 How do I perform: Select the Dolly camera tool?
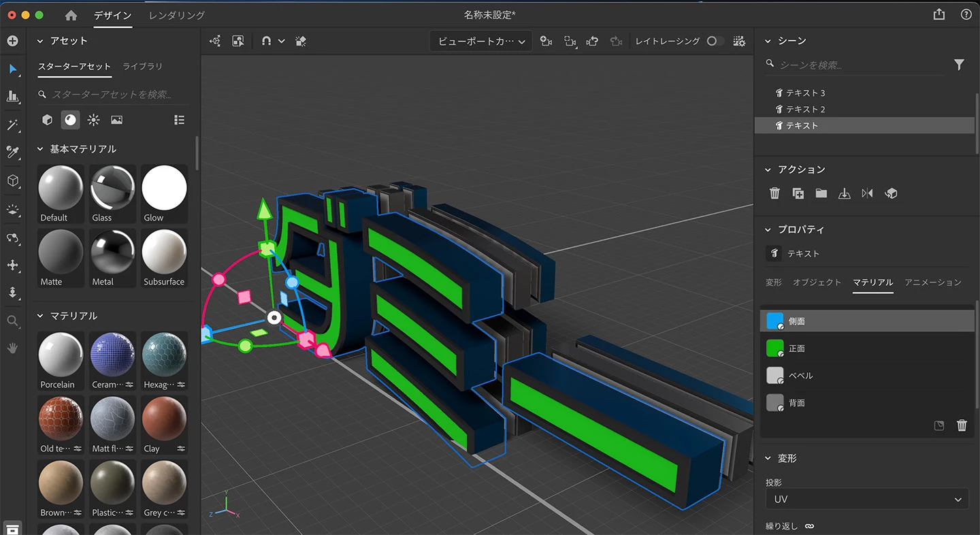12,293
